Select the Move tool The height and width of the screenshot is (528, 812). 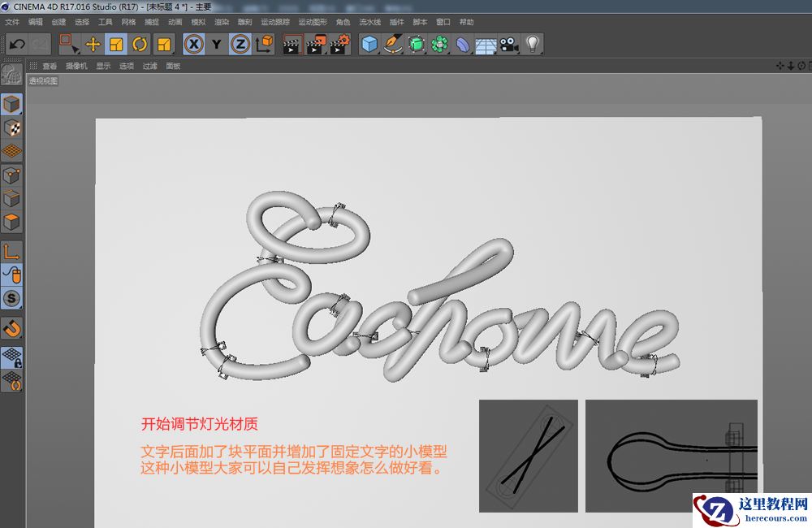point(93,44)
